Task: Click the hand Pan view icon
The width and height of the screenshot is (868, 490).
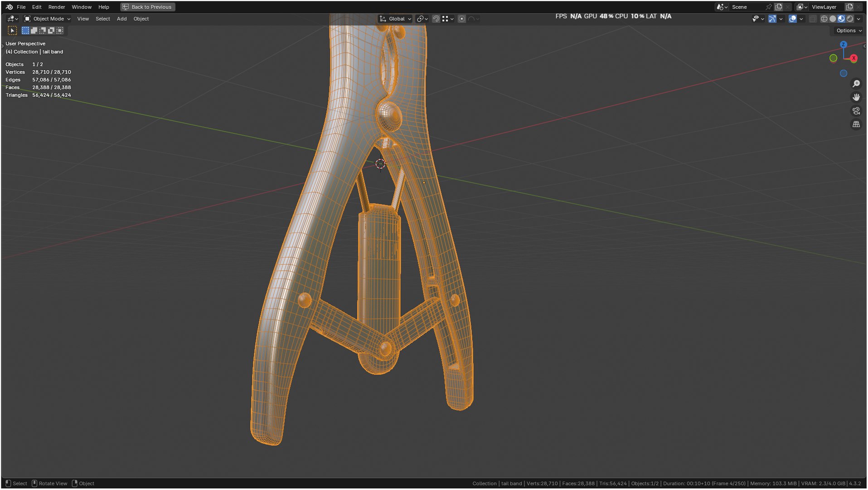Action: click(856, 97)
